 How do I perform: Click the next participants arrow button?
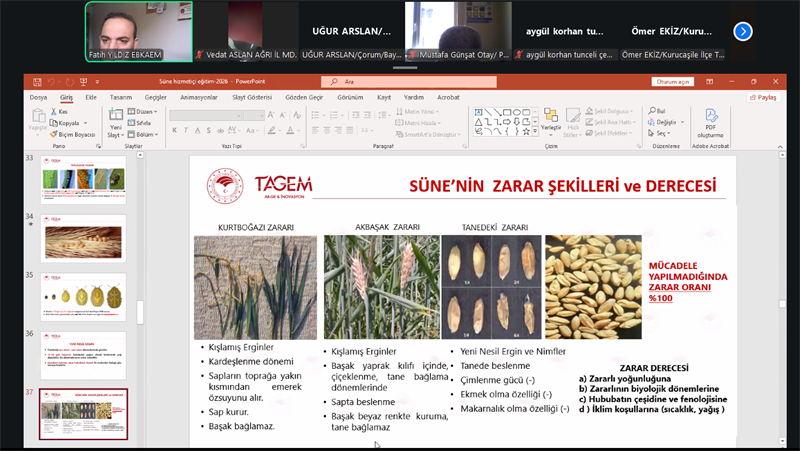[x=743, y=31]
